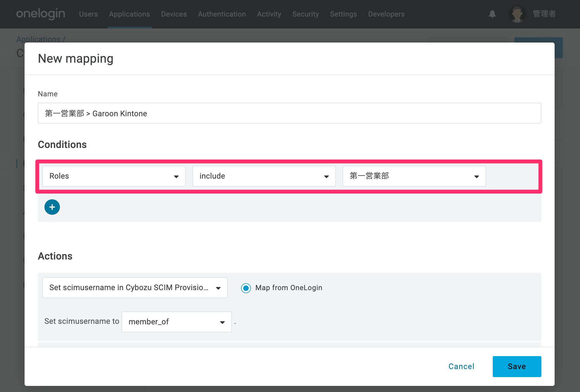Image resolution: width=580 pixels, height=392 pixels.
Task: Open the admin user avatar
Action: (517, 14)
